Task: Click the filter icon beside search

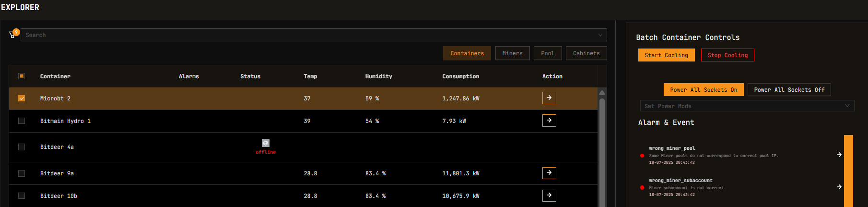Action: [12, 35]
